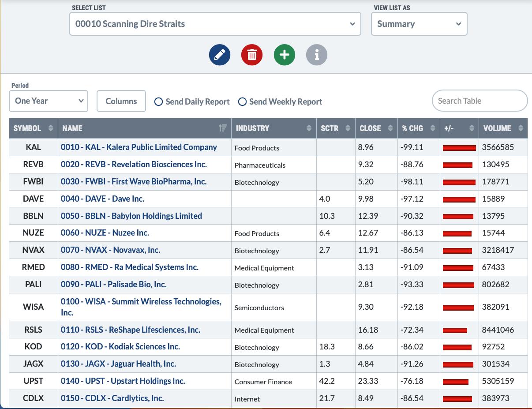Screen dimensions: 532x409
Task: Click the SYMBOL column sort arrows
Action: (x=51, y=128)
